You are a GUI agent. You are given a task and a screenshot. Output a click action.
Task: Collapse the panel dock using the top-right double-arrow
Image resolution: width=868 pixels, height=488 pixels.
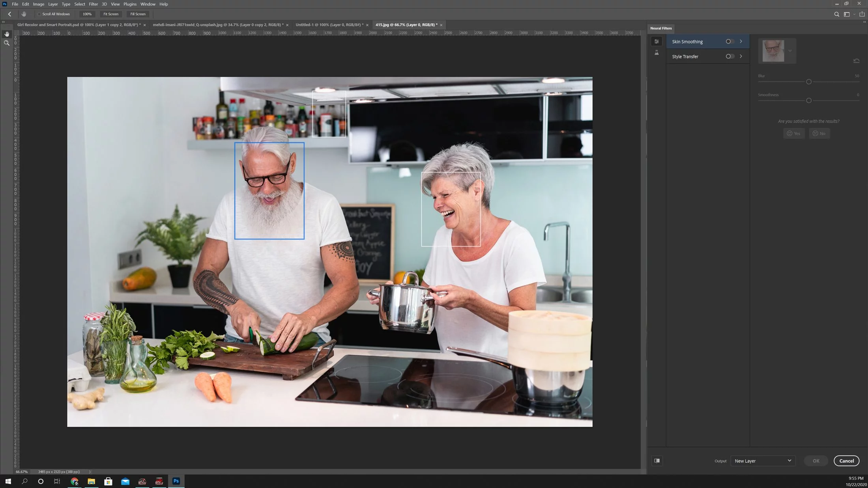coord(864,22)
